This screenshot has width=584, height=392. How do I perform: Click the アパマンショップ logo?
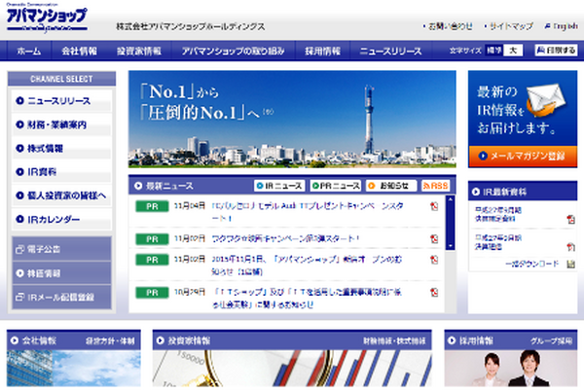47,18
